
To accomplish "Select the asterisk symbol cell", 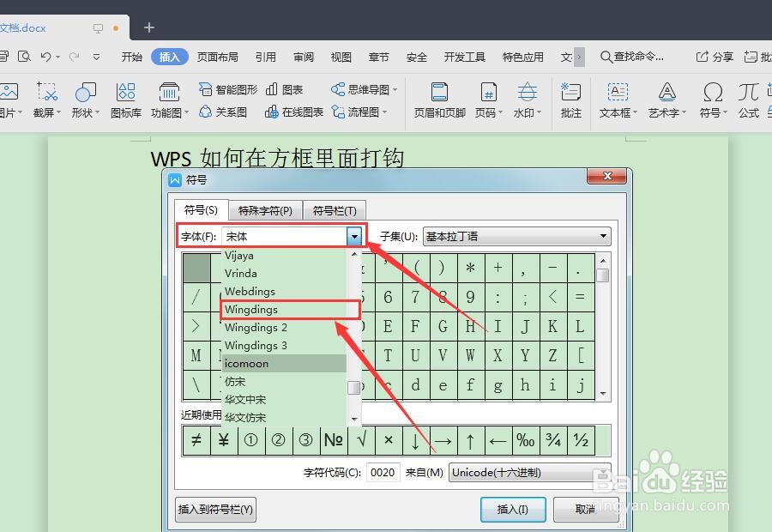I will (x=471, y=268).
